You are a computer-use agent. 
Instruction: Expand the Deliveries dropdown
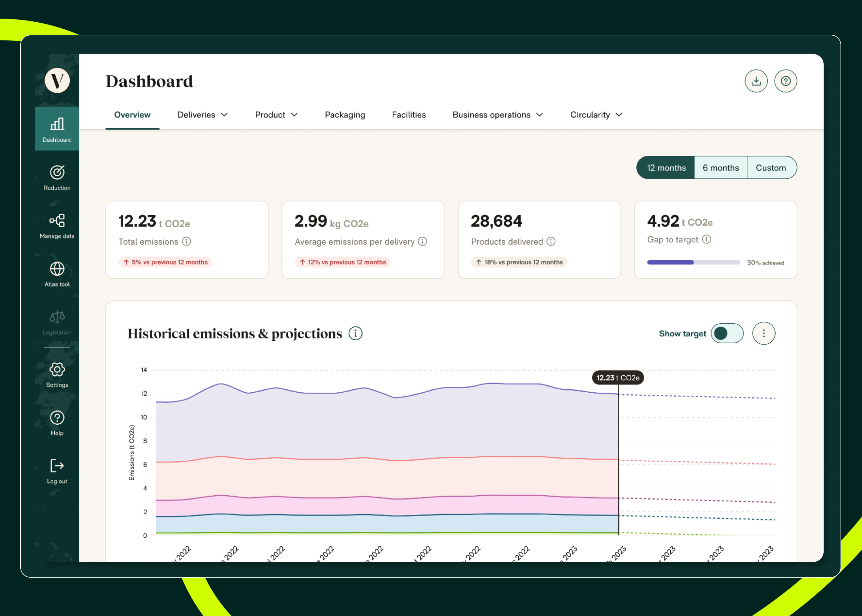pyautogui.click(x=202, y=115)
